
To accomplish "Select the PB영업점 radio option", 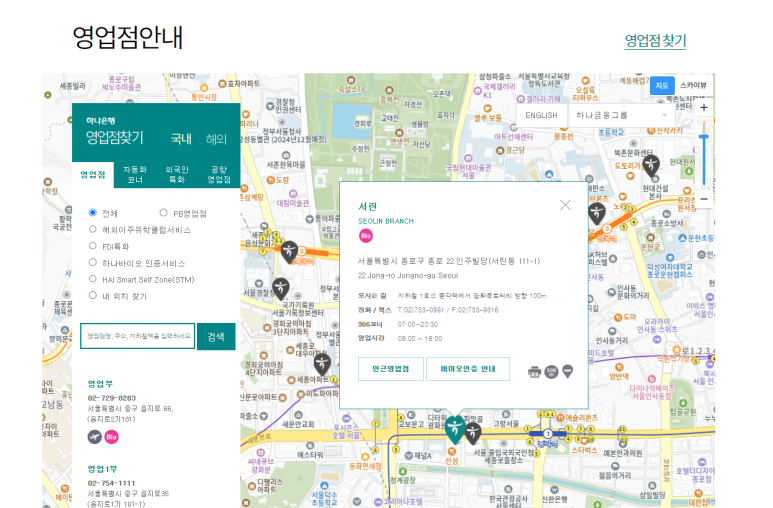I will pyautogui.click(x=163, y=213).
